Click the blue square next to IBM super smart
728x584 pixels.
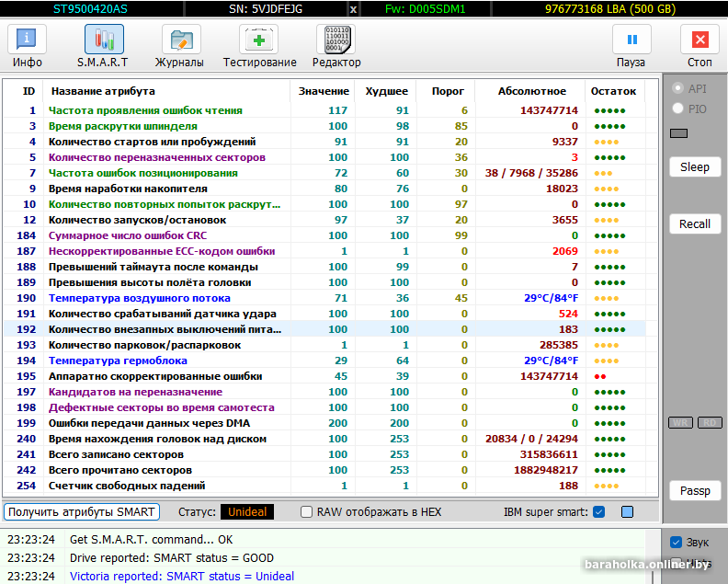click(x=627, y=512)
